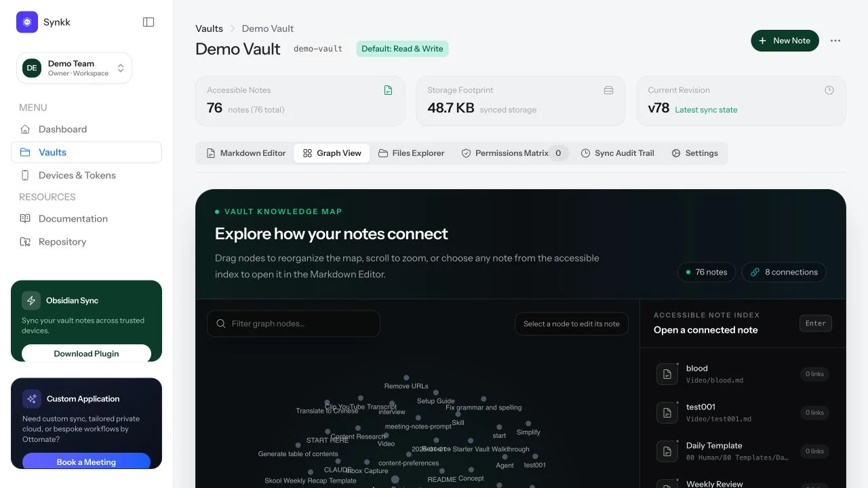Click the Documentation book icon
Screen dimensions: 868x488
25,218
